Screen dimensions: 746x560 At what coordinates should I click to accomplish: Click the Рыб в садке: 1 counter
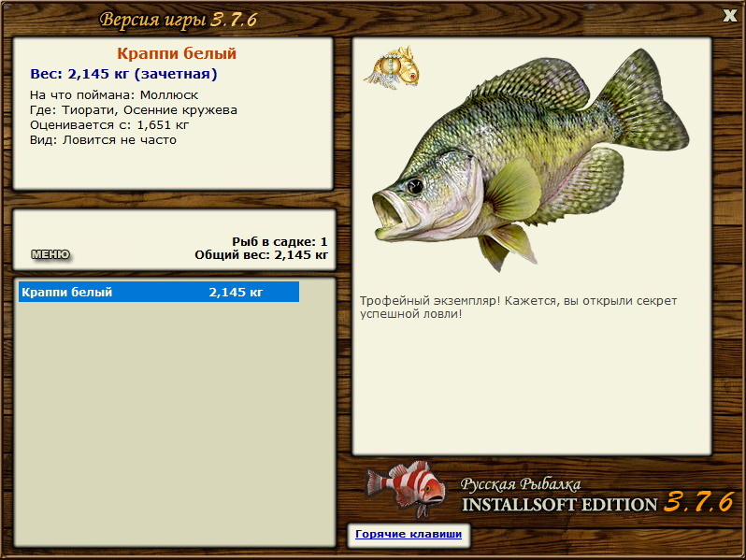coord(280,242)
